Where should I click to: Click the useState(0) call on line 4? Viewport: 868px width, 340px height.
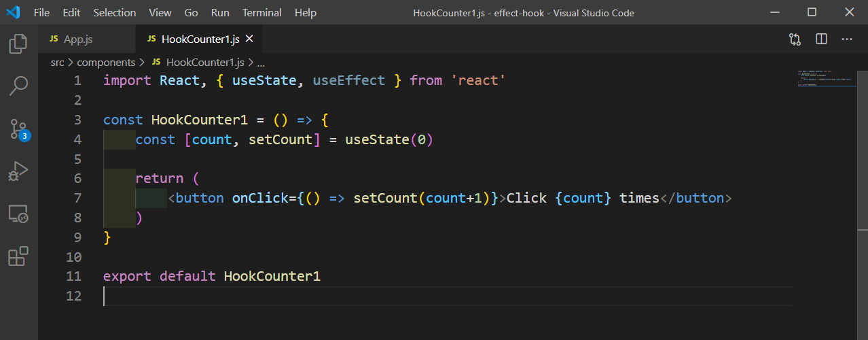[389, 140]
